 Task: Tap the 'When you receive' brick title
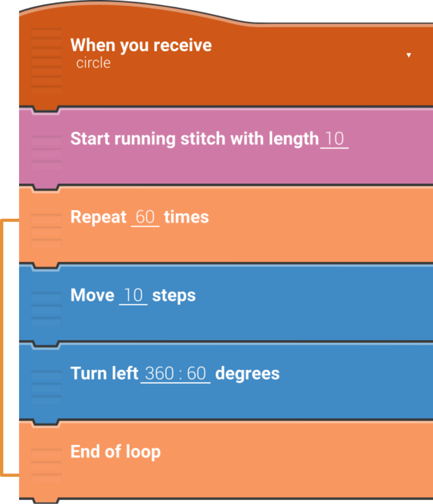point(141,45)
